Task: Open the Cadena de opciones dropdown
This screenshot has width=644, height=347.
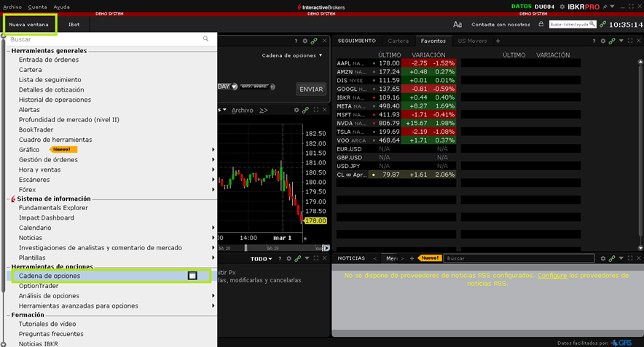Action: tap(292, 55)
